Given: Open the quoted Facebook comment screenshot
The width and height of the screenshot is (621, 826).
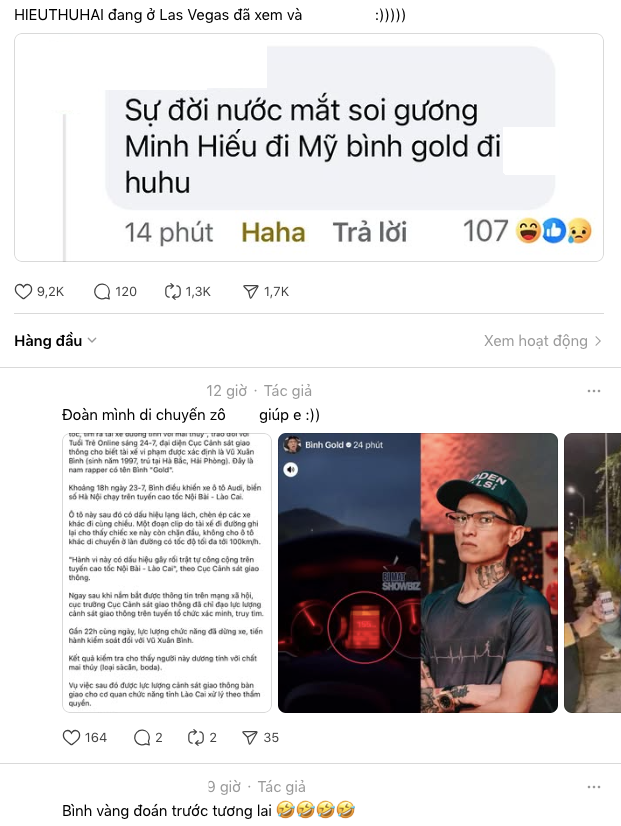Looking at the screenshot, I should (309, 148).
